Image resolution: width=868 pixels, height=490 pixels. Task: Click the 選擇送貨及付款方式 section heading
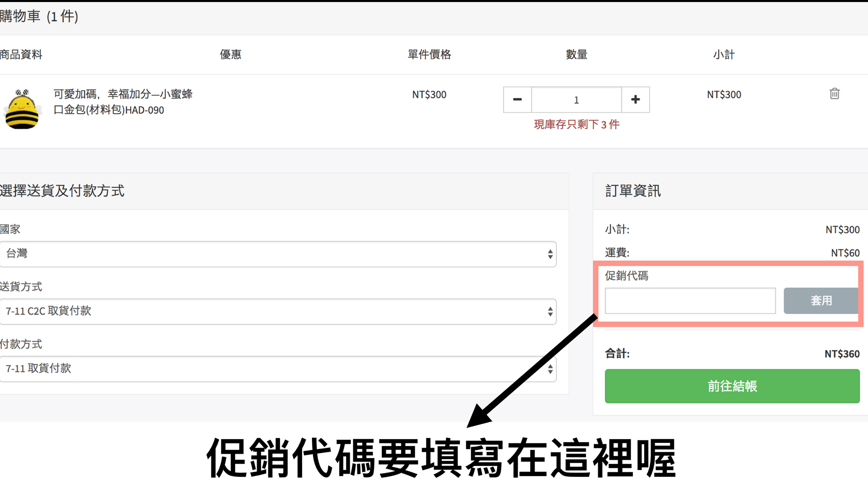point(62,191)
